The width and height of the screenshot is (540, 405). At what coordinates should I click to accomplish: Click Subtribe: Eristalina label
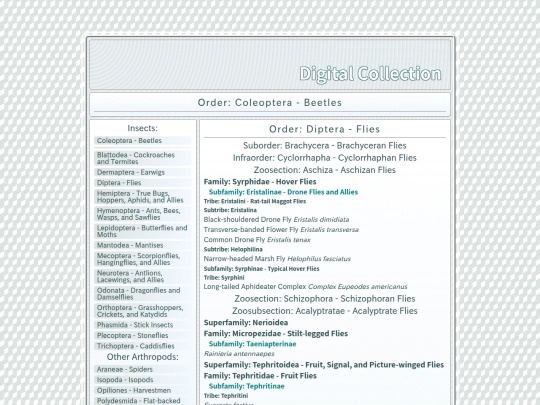[230, 210]
